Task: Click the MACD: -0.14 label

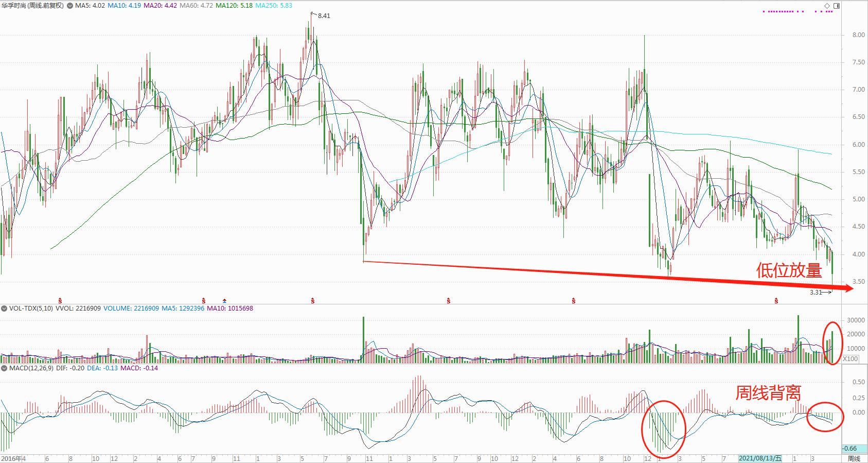Action: coord(139,368)
